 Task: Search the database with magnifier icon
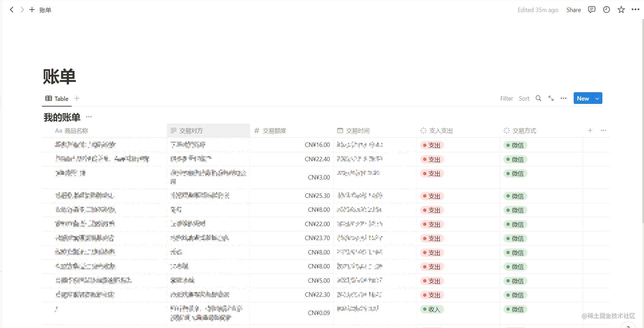coord(538,98)
